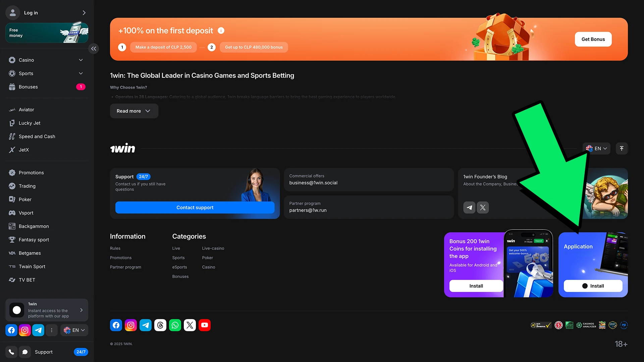Expand Read more text section
644x362 pixels.
click(134, 111)
